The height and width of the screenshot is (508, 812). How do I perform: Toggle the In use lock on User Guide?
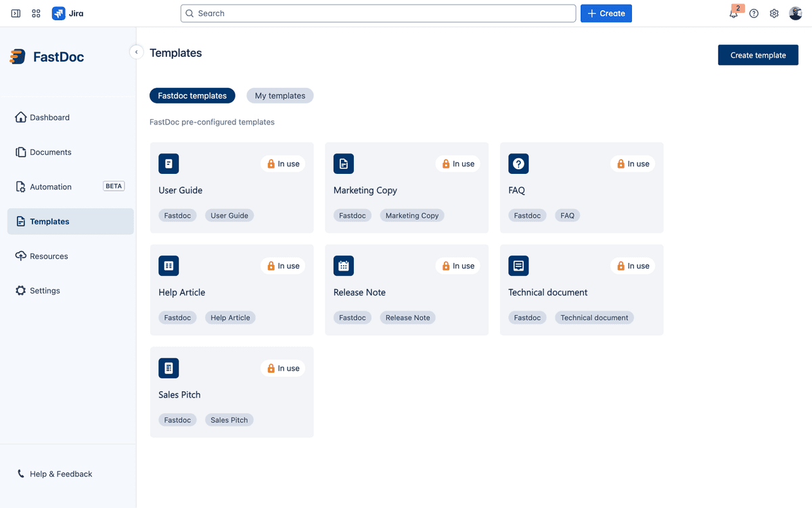[x=282, y=163]
